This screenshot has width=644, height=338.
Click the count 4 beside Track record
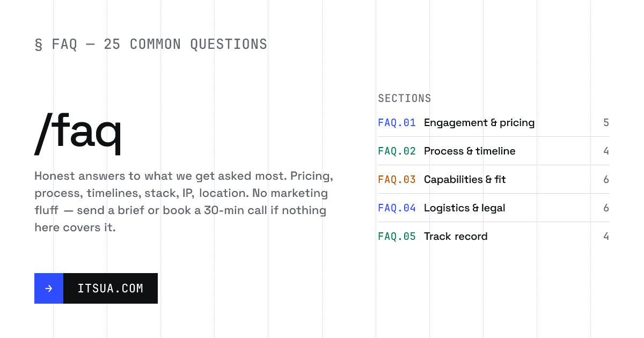[x=606, y=237]
